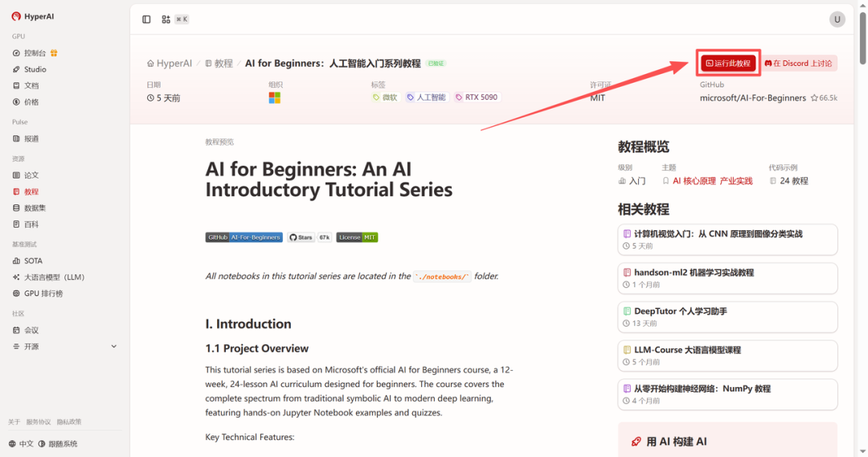Click the 运行此教程 button
This screenshot has height=457, width=868.
point(728,63)
